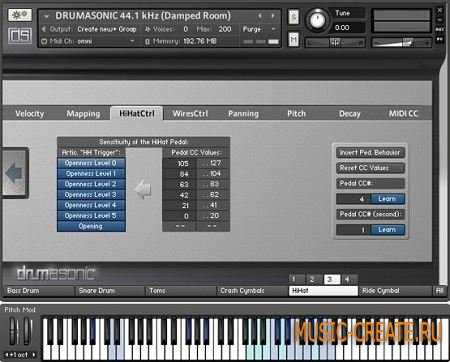Click the DS instrument logo icon
450x362 pixels.
(x=20, y=35)
